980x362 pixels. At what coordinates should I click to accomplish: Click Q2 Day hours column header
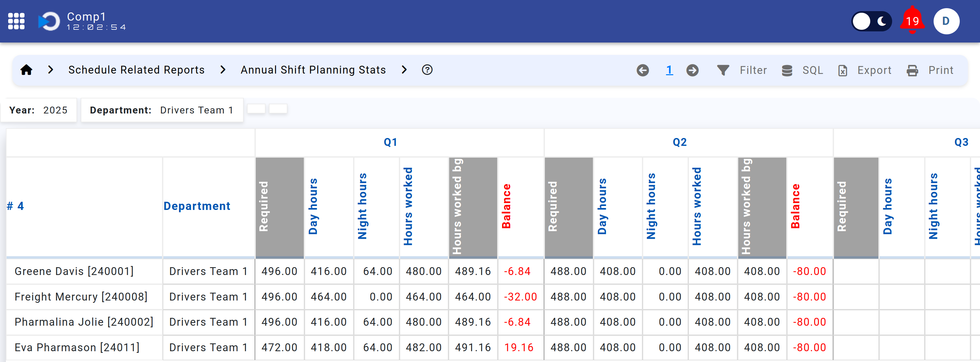tap(618, 207)
